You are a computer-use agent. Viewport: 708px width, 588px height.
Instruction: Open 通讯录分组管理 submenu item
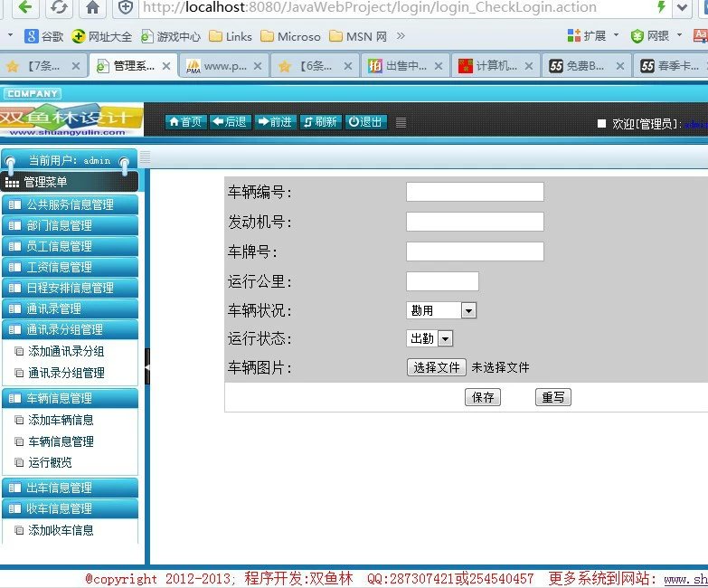[x=66, y=373]
